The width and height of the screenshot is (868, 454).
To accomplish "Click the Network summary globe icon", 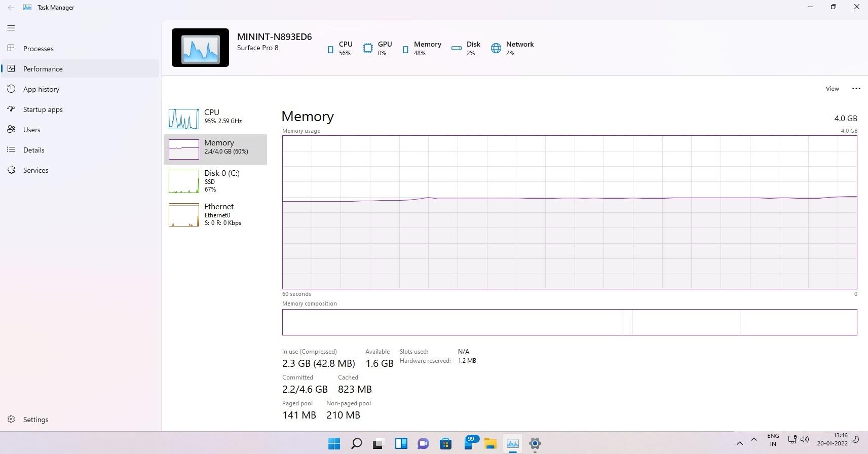I will [496, 48].
